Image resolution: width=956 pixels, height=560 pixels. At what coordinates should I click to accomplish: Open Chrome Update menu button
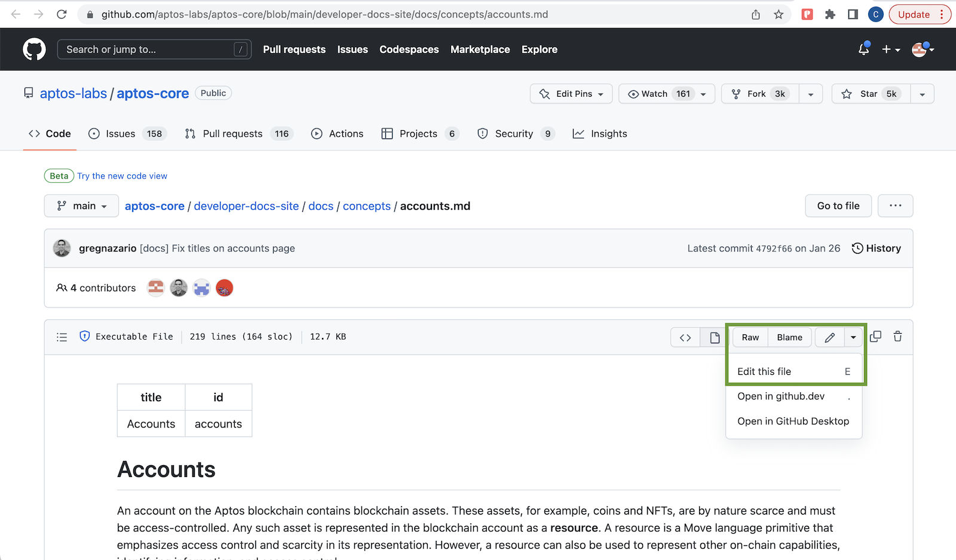920,14
